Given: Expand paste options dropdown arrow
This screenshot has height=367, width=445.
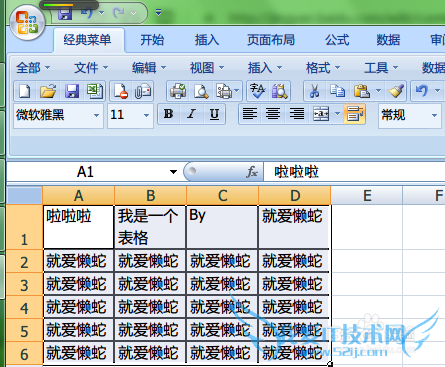Looking at the screenshot, I should (x=378, y=90).
